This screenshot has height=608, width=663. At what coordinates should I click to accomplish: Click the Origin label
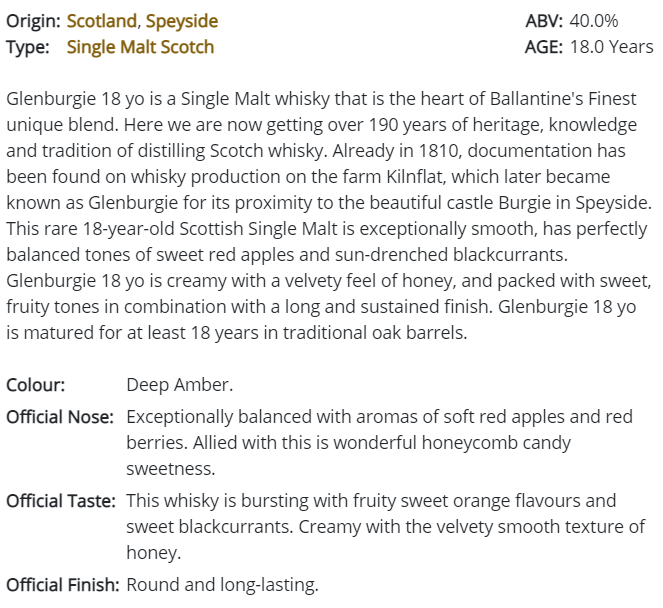pos(33,21)
